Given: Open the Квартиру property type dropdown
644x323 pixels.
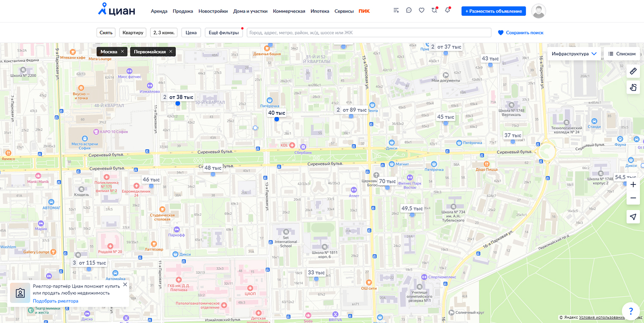Looking at the screenshot, I should click(x=133, y=33).
